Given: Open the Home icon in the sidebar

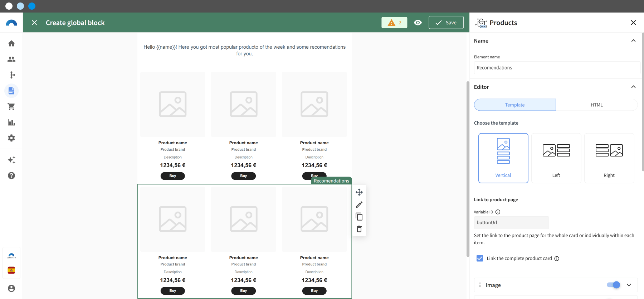Looking at the screenshot, I should point(11,43).
